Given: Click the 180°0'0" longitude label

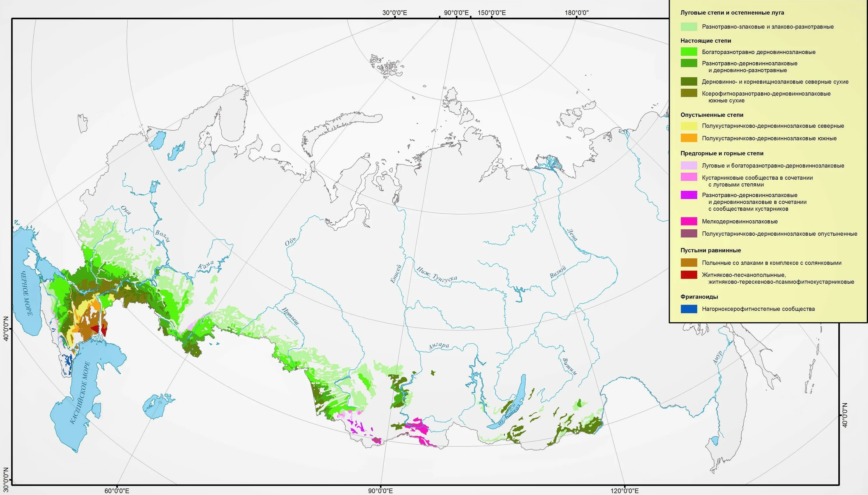Looking at the screenshot, I should 577,13.
